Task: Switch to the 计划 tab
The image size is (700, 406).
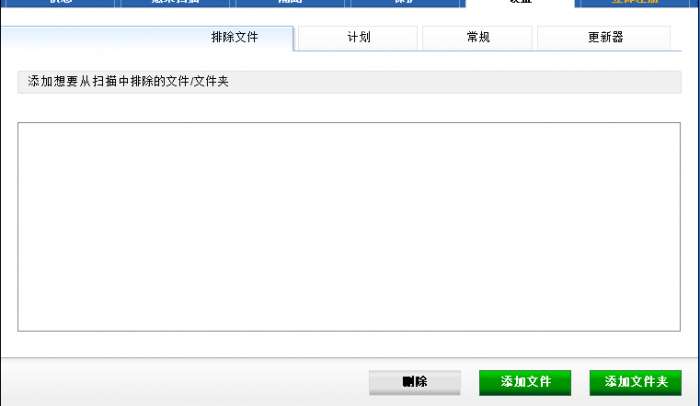Action: [358, 38]
